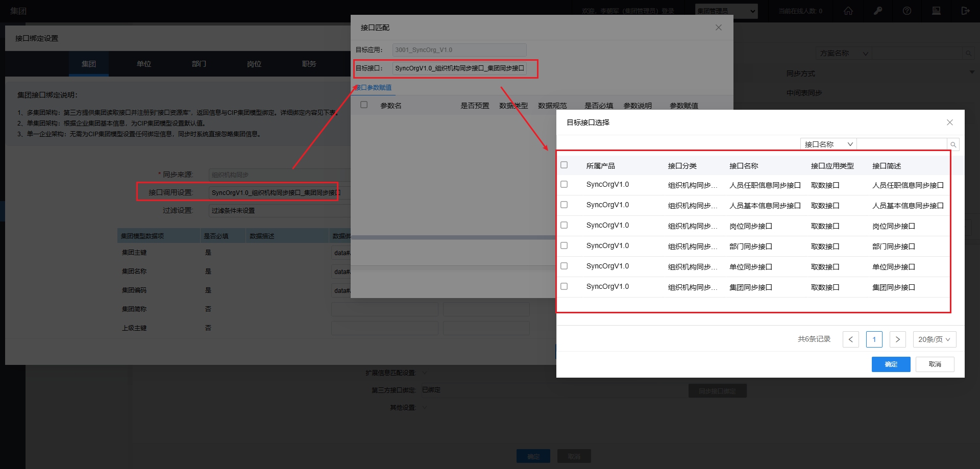
Task: Click the 目标接口 input field
Action: (459, 68)
